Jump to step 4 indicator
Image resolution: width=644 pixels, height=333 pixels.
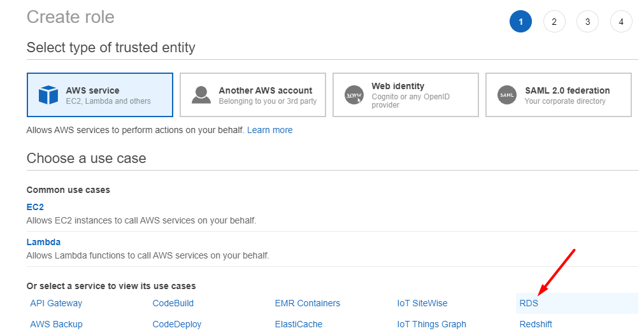621,22
